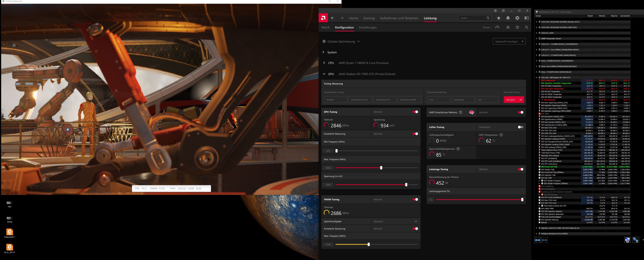Click the red SmartAccess Memory brain icon
644x260 pixels.
pyautogui.click(x=471, y=112)
